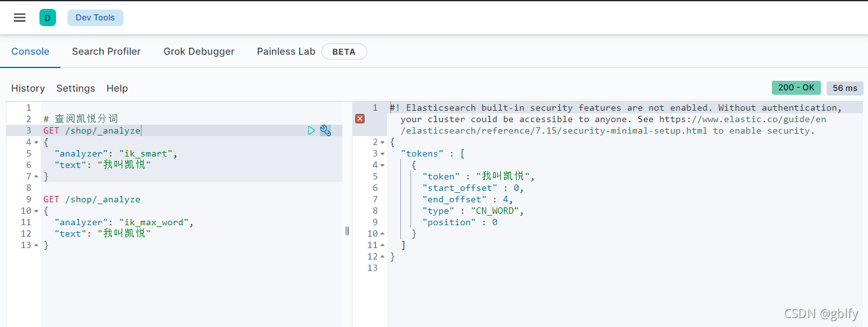Click the text value on editor line 12

[x=124, y=233]
